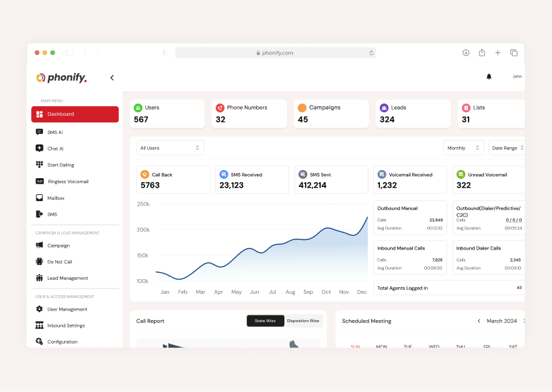Open the Monthly period dropdown
Viewport: 552px width, 392px height.
tap(463, 148)
